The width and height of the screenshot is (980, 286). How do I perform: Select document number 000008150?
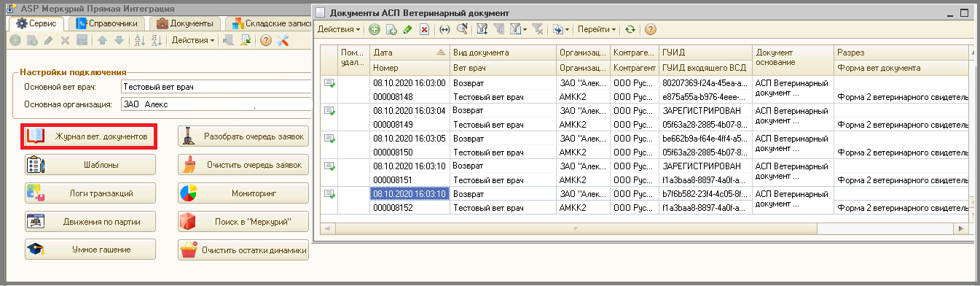click(x=409, y=152)
